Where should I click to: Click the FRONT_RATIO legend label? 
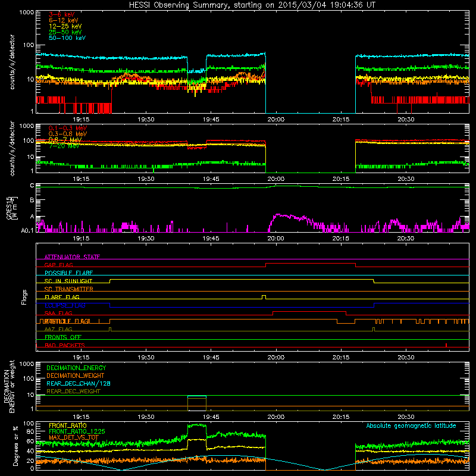click(68, 425)
